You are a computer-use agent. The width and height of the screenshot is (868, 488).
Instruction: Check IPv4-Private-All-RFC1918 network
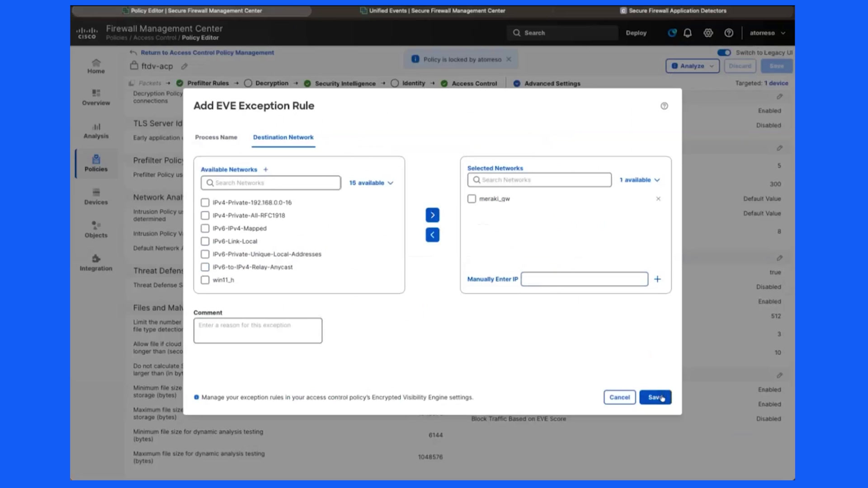click(x=205, y=216)
